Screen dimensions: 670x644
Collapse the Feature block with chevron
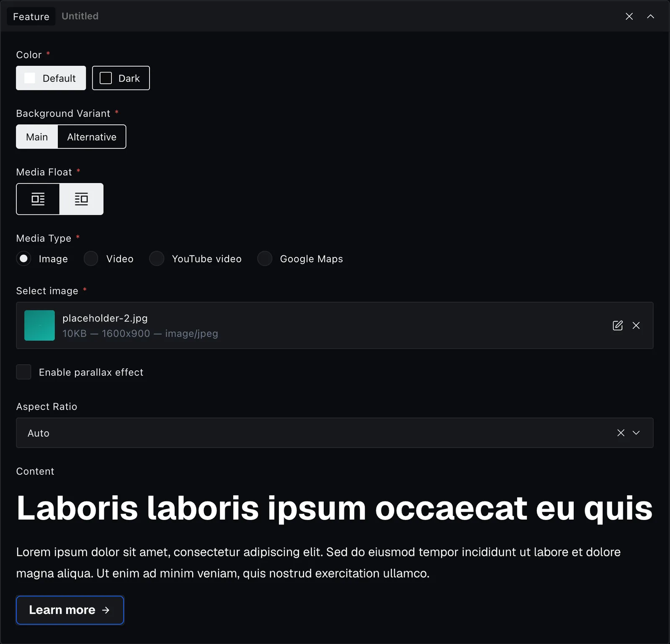pyautogui.click(x=650, y=16)
